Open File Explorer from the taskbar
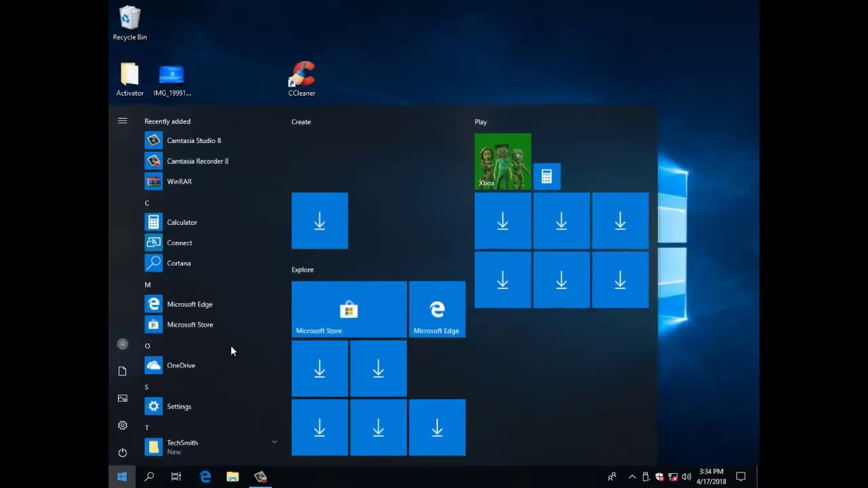 [233, 477]
